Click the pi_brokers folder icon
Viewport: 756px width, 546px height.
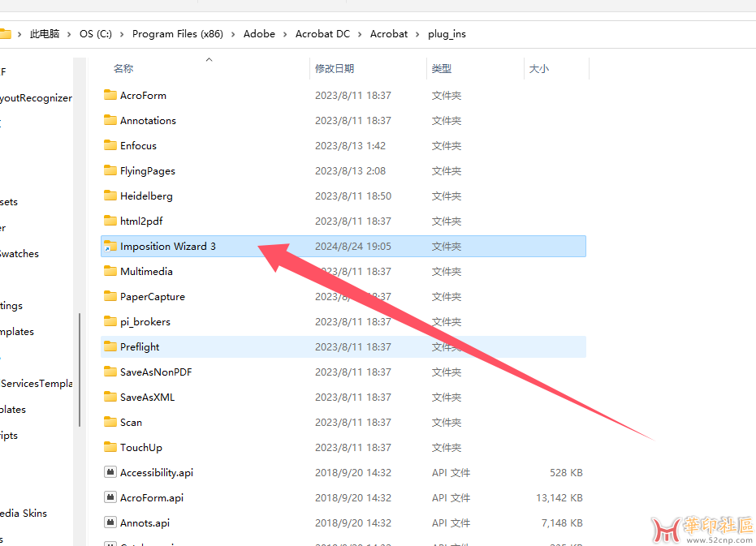(x=110, y=321)
